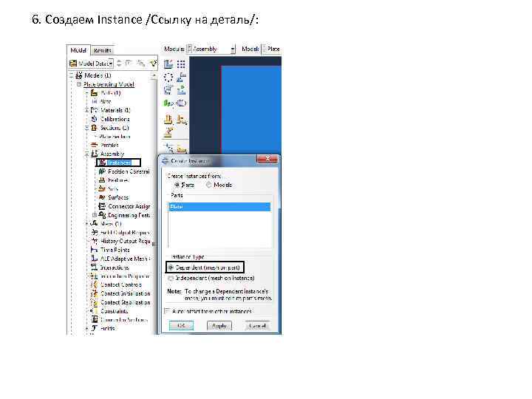This screenshot has height=399, width=532.
Task: Select the Create Instance tool in toolbox
Action: (x=168, y=64)
